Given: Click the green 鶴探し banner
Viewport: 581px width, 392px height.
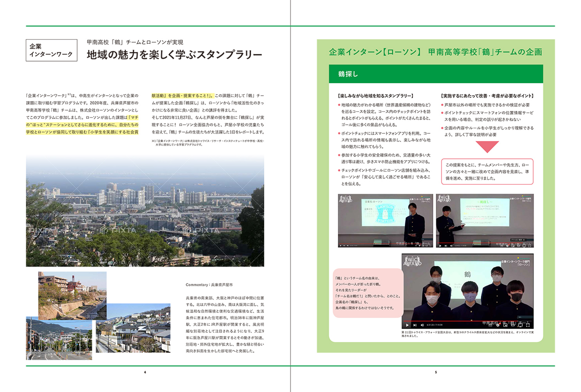Looking at the screenshot, I should [436, 74].
